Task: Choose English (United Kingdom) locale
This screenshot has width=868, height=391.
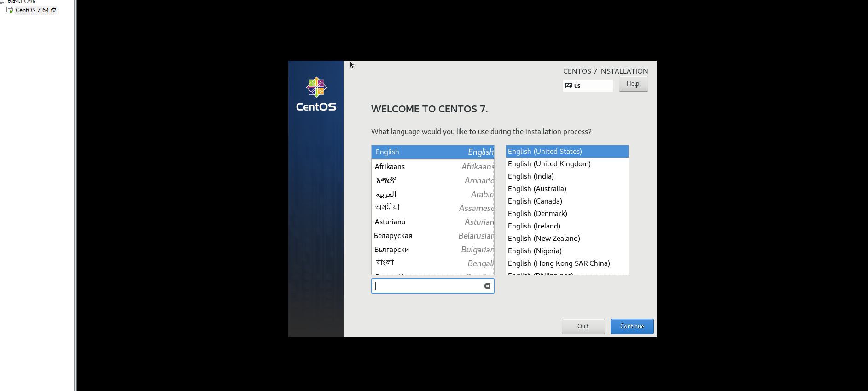Action: click(567, 164)
